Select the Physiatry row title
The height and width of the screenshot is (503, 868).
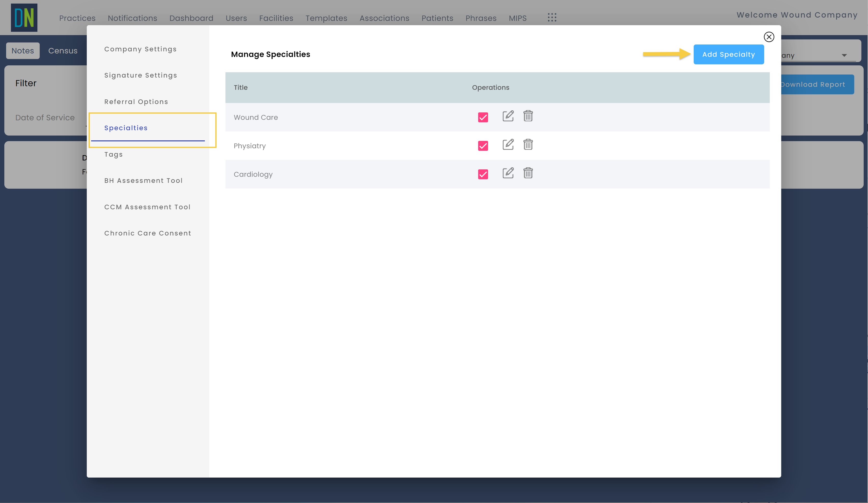[249, 146]
